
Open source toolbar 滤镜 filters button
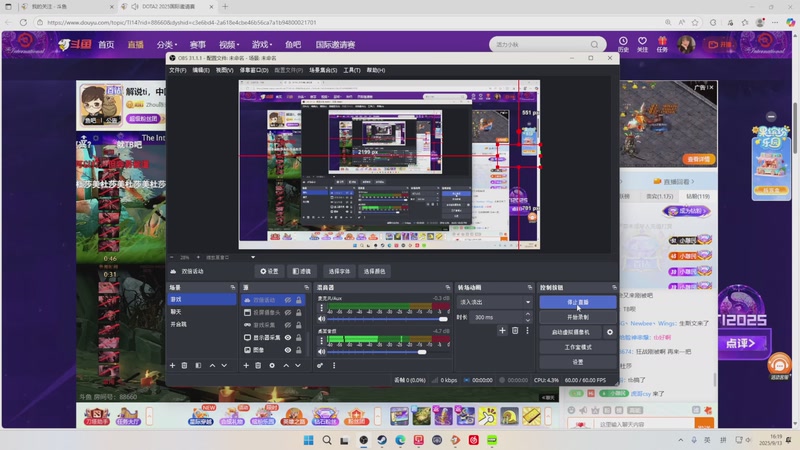click(302, 271)
